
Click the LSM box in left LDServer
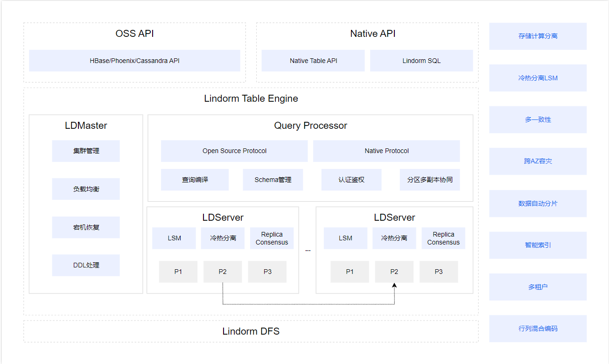(x=174, y=238)
